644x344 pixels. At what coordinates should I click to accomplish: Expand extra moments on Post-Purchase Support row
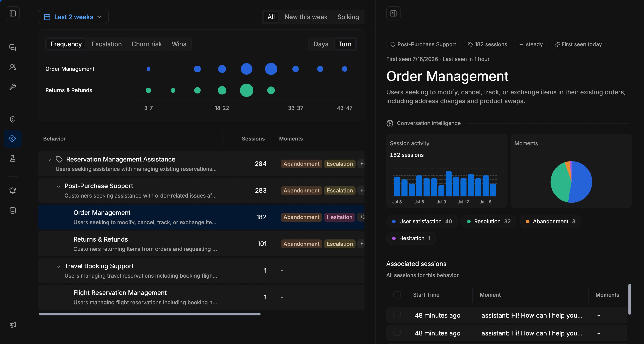361,191
